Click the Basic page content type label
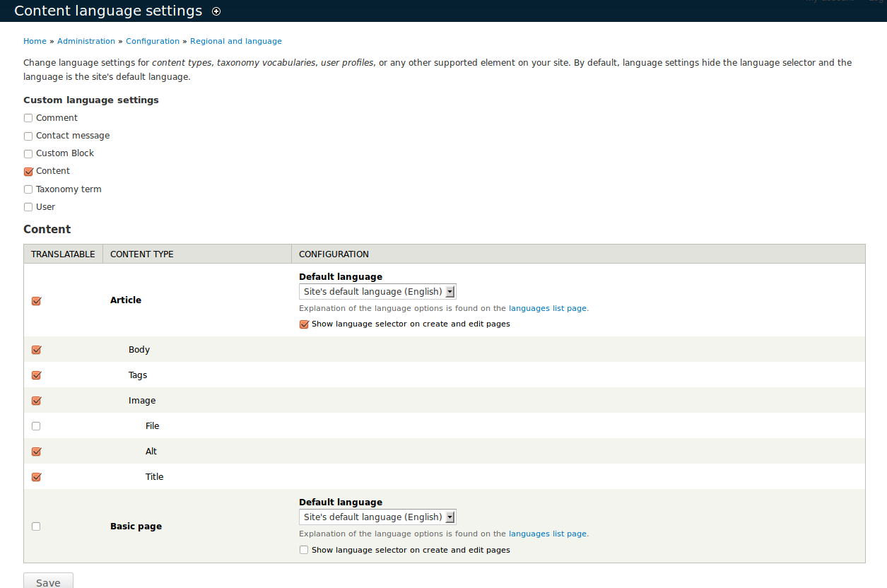The image size is (887, 588). point(136,527)
